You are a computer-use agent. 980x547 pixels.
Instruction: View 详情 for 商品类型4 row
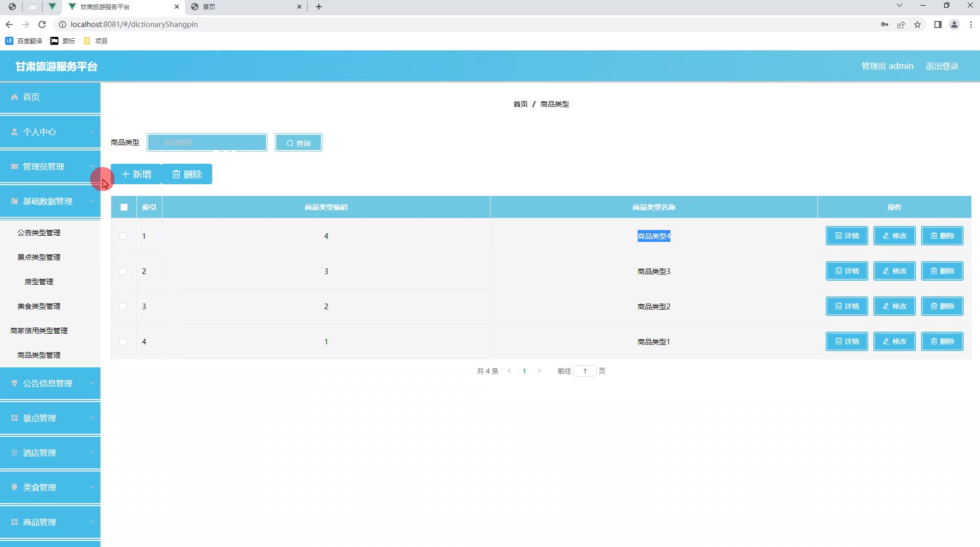click(x=847, y=236)
